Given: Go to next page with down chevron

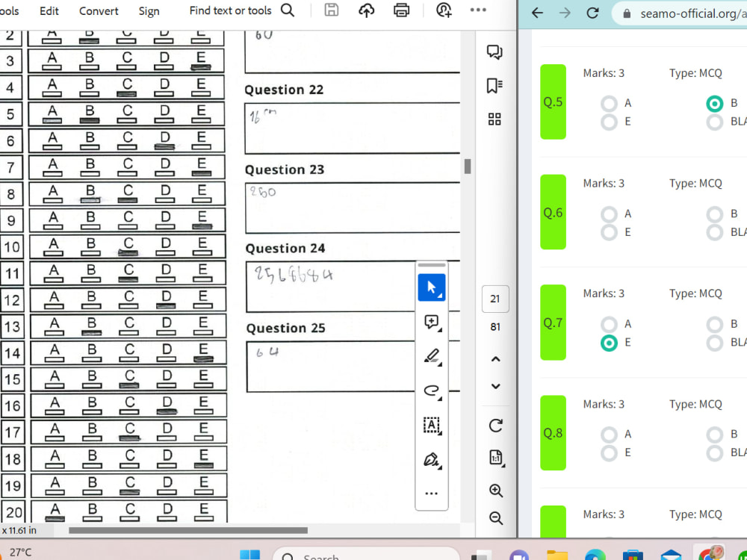Looking at the screenshot, I should click(x=495, y=386).
